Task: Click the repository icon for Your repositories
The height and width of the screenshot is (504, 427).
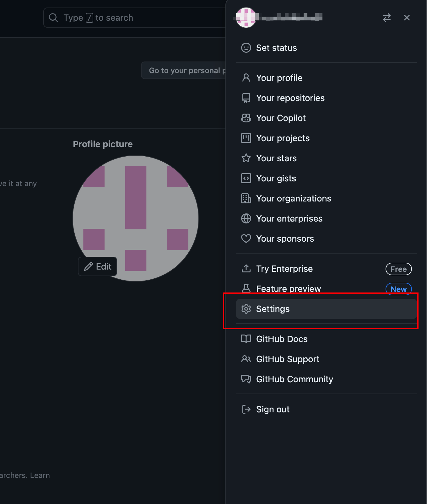Action: pos(246,98)
